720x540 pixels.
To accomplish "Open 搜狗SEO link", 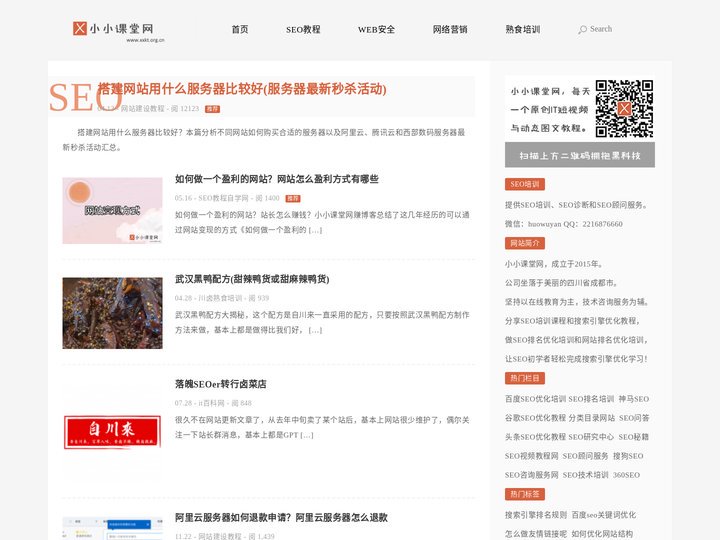I will tap(628, 456).
